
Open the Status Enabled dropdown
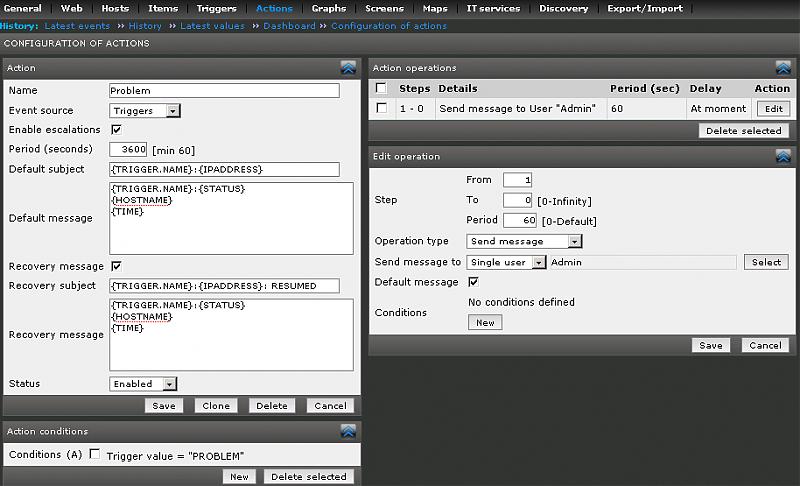click(142, 383)
